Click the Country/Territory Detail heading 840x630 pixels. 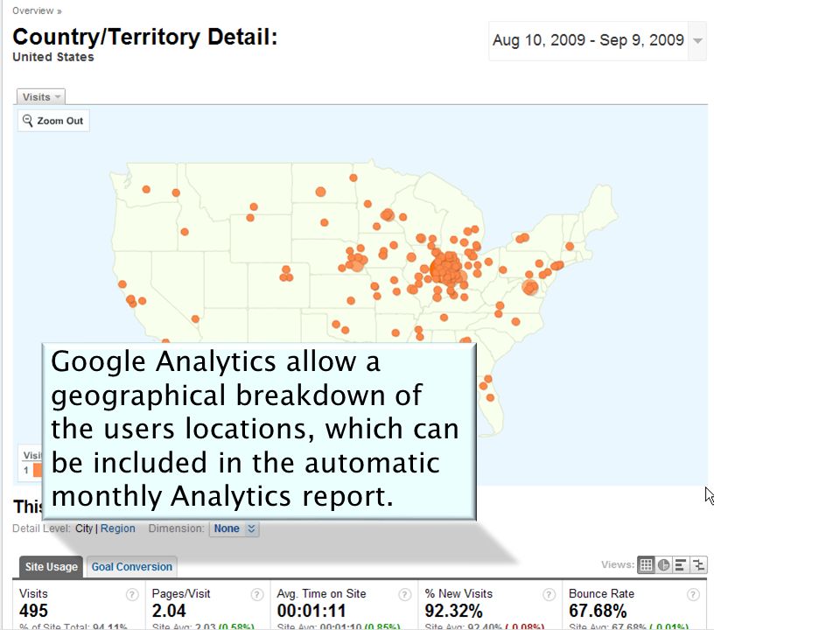(x=145, y=38)
